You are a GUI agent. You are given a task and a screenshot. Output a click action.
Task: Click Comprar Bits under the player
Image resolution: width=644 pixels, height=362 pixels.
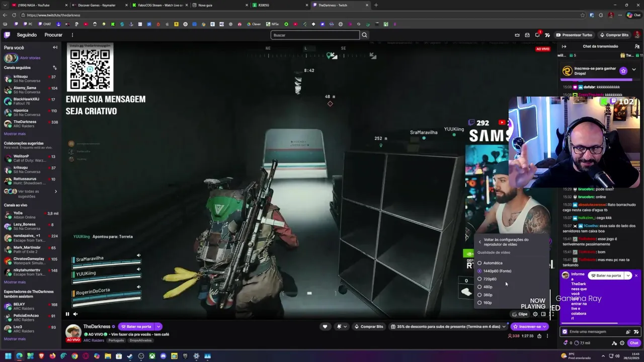[369, 326]
